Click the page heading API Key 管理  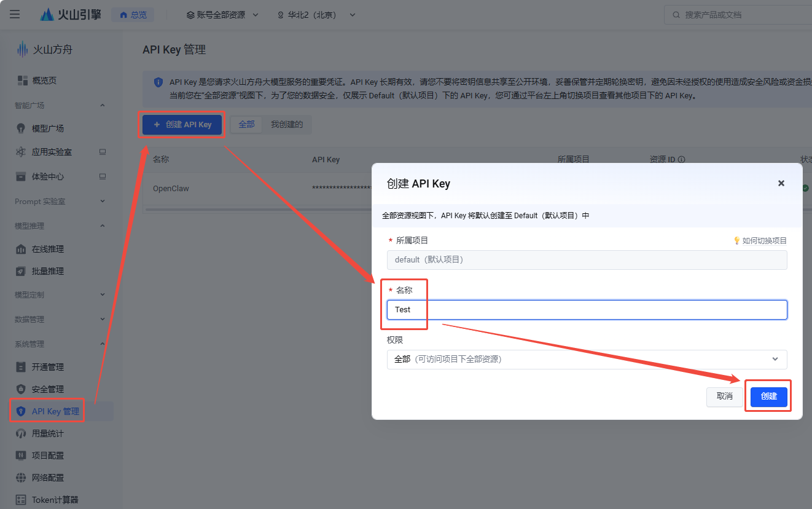pos(174,50)
